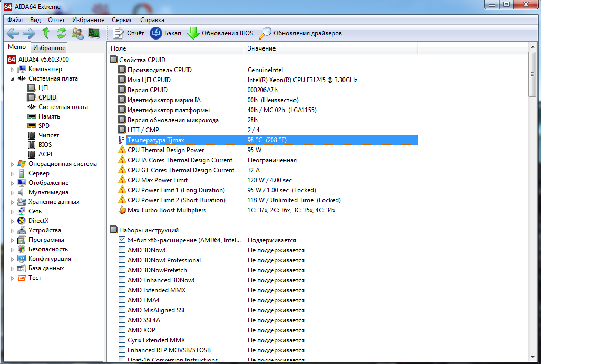Switch to the Избранное tab in sidebar

(49, 47)
